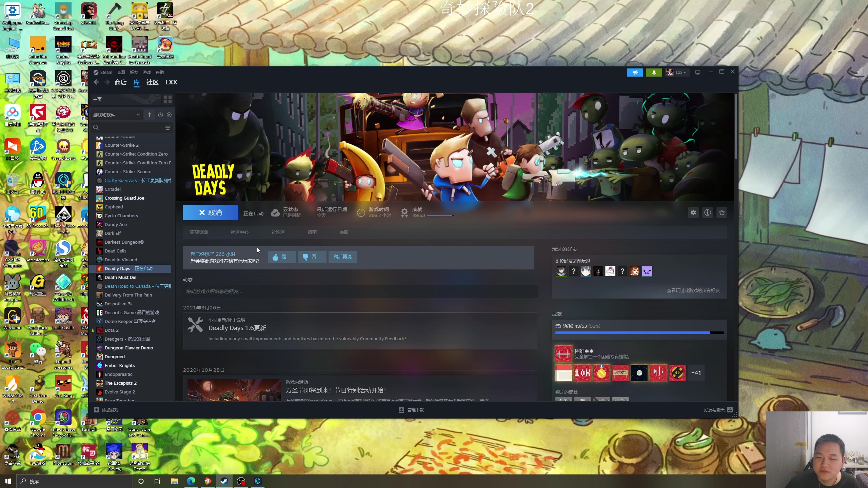Open File Explorer from the taskbar
Image resolution: width=868 pixels, height=488 pixels.
174,481
